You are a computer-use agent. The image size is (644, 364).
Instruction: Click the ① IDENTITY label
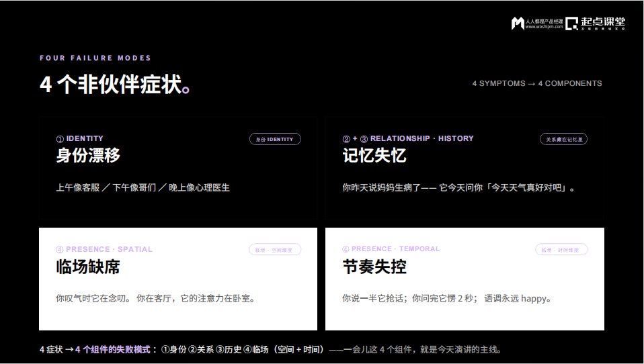pos(80,139)
